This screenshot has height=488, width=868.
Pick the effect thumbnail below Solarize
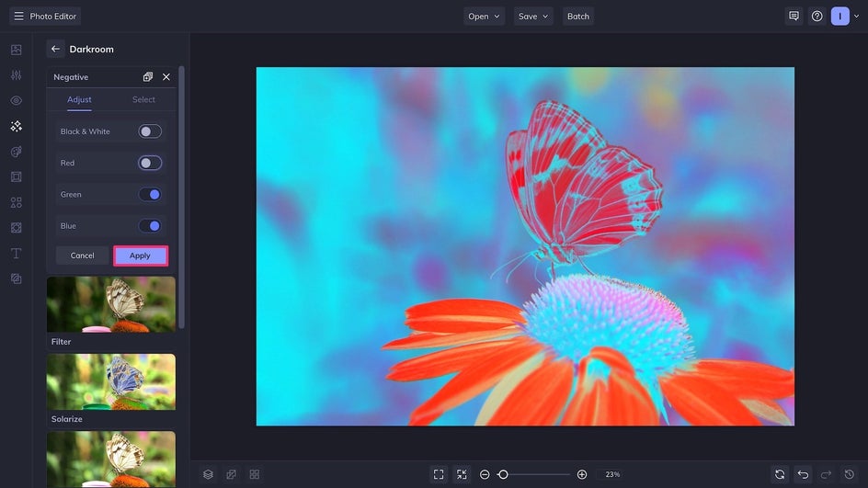(111, 460)
